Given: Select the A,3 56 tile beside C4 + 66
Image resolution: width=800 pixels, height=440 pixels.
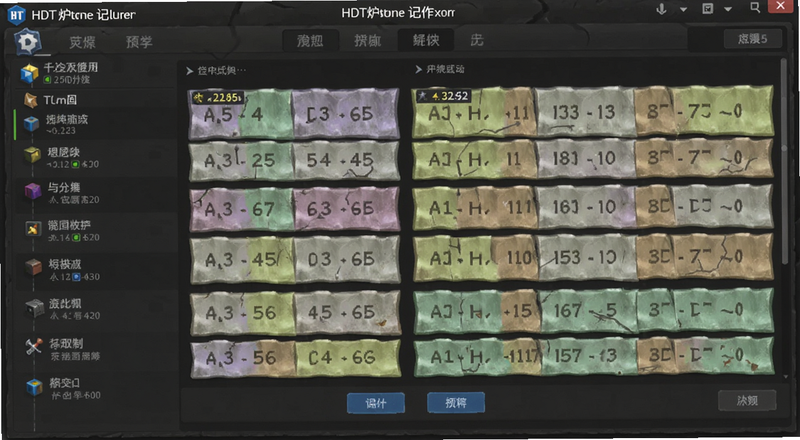Looking at the screenshot, I should [243, 358].
